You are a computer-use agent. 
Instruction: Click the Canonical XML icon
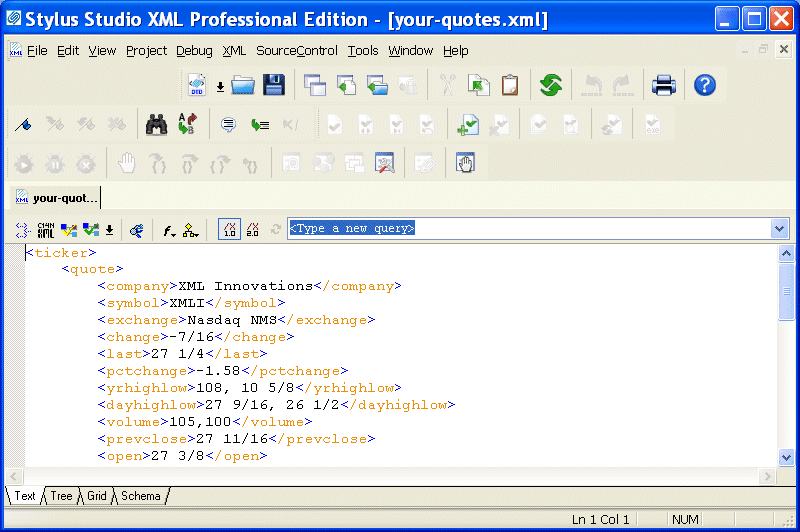[x=46, y=229]
